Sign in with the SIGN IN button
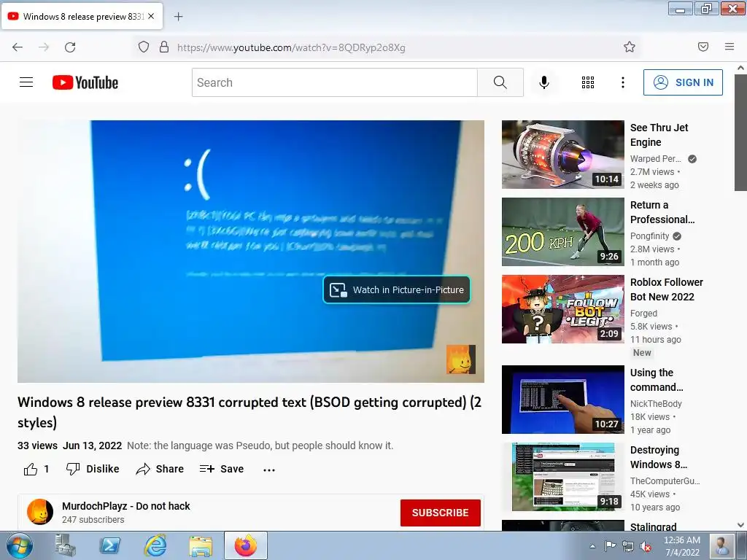Viewport: 747px width, 560px height. (x=683, y=82)
